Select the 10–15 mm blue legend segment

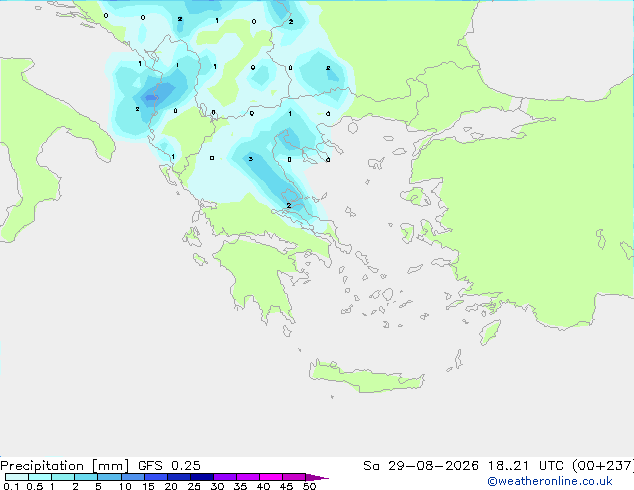132,477
